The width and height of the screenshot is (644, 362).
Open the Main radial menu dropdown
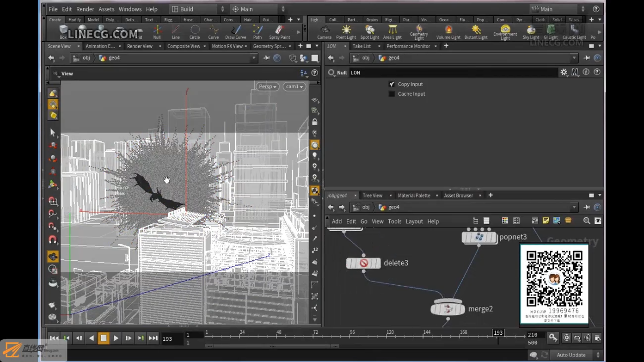[259, 9]
